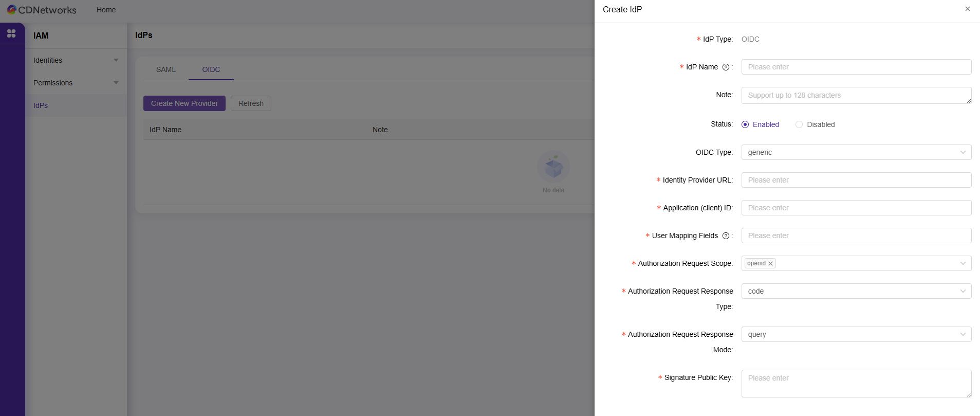This screenshot has width=980, height=416.
Task: Click the Create New Provider button
Action: pyautogui.click(x=184, y=103)
